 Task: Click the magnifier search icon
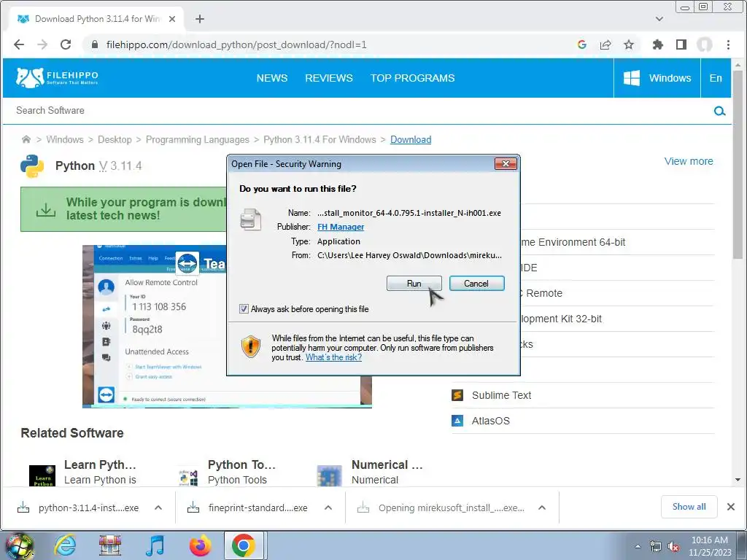click(719, 111)
